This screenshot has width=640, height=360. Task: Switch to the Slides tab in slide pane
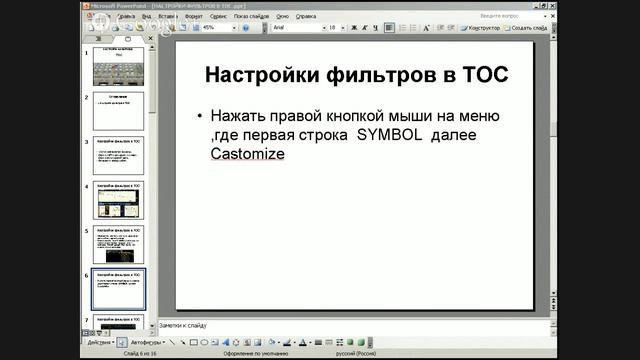pos(128,38)
